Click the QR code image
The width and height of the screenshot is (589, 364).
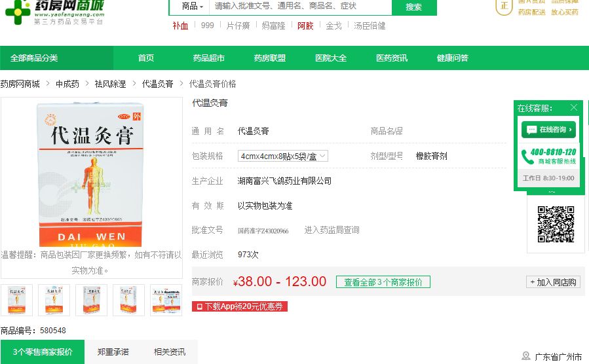tap(556, 224)
